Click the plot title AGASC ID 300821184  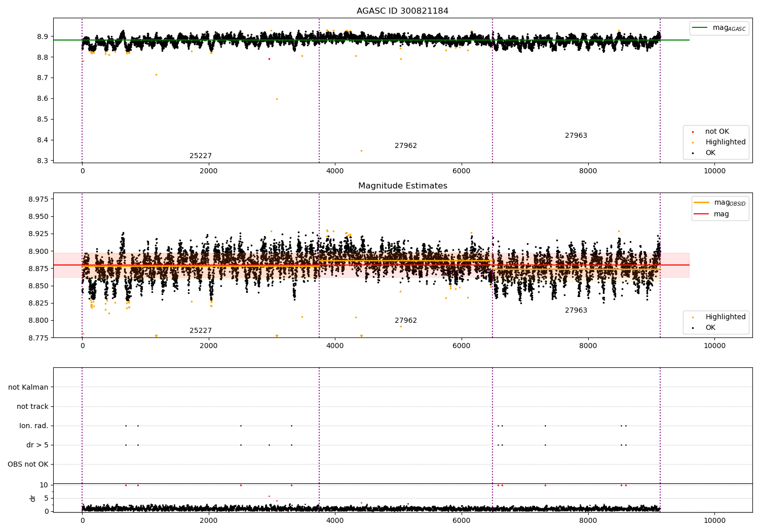click(x=402, y=11)
